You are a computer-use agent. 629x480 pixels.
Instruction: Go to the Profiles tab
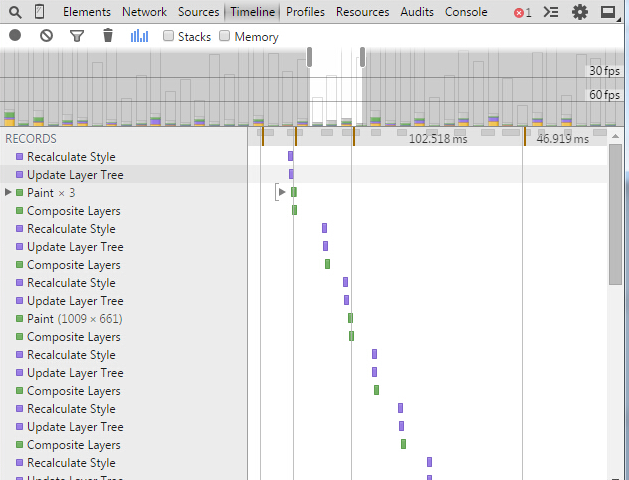305,12
